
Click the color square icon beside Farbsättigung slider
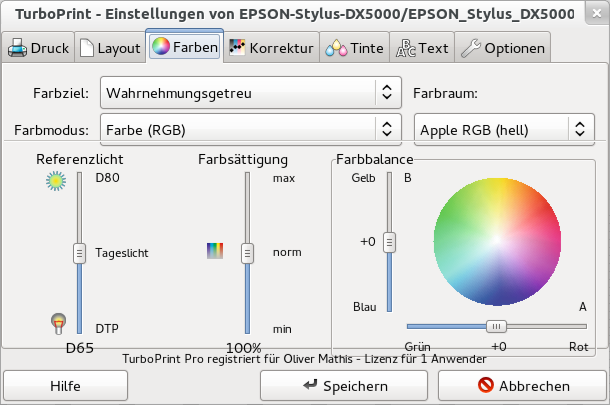pos(214,251)
